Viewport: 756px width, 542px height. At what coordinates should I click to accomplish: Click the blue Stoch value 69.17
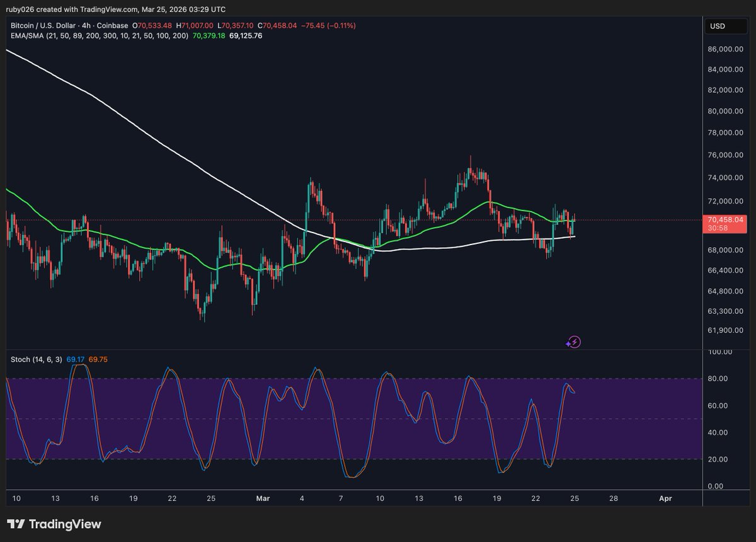[75, 359]
